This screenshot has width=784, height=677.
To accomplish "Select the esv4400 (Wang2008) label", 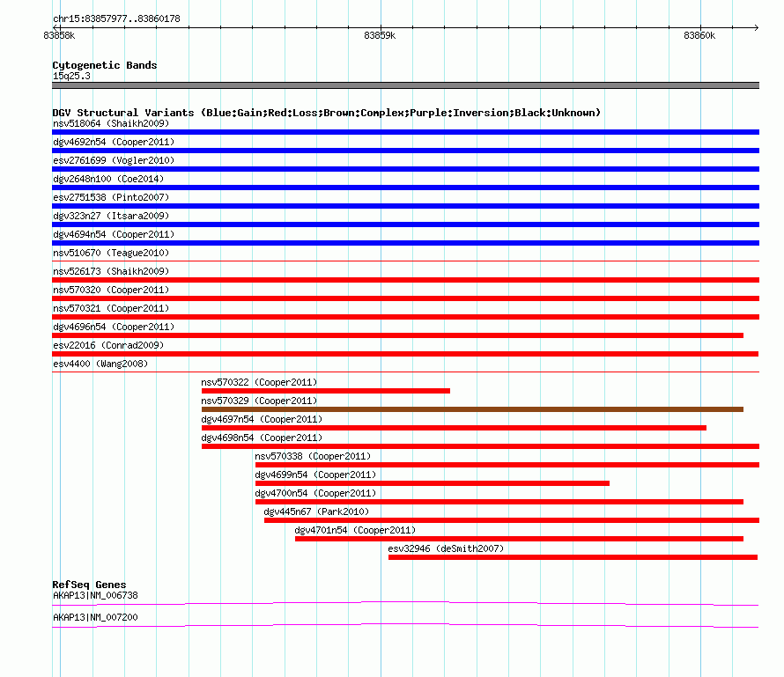I will (x=100, y=364).
